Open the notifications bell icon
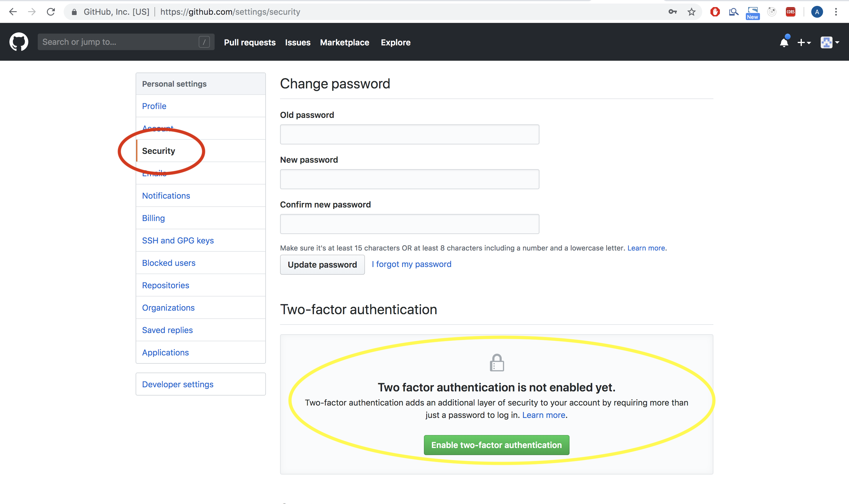Image resolution: width=849 pixels, height=504 pixels. tap(784, 42)
